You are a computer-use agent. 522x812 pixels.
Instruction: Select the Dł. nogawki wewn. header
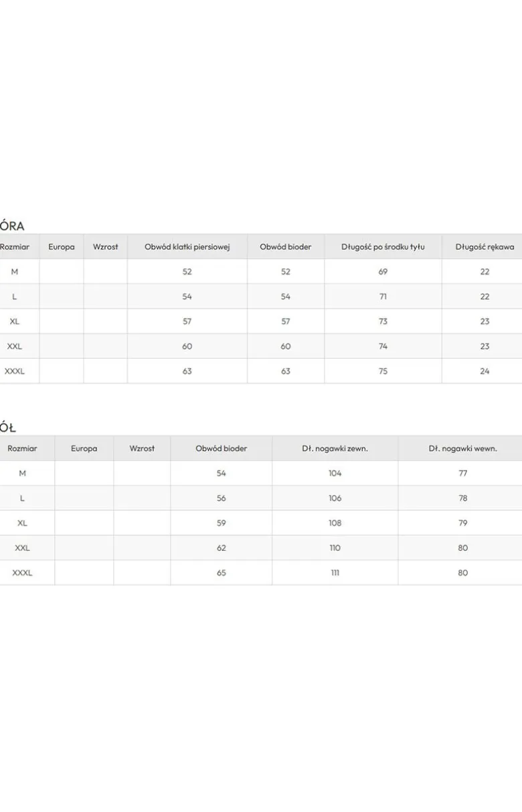(463, 449)
